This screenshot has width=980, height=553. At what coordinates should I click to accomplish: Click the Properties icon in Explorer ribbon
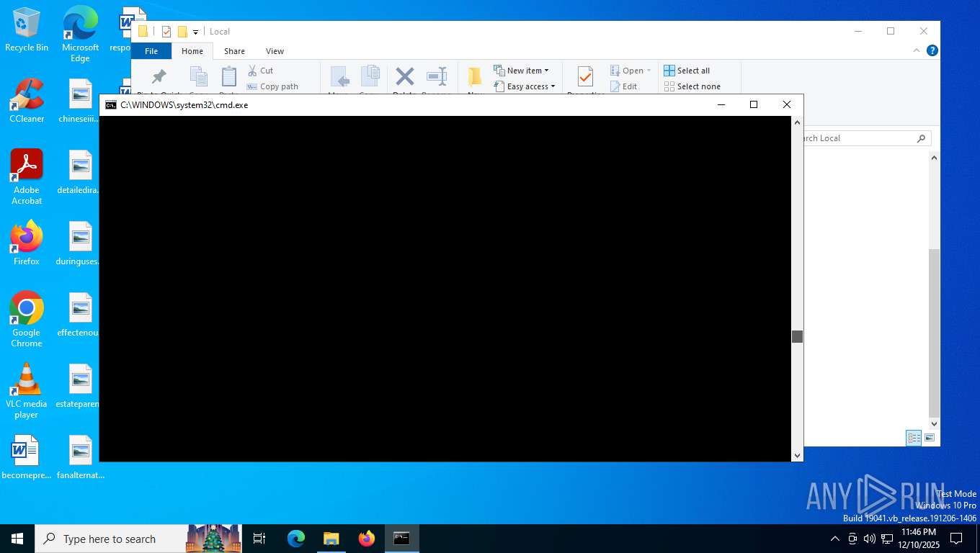(x=585, y=78)
